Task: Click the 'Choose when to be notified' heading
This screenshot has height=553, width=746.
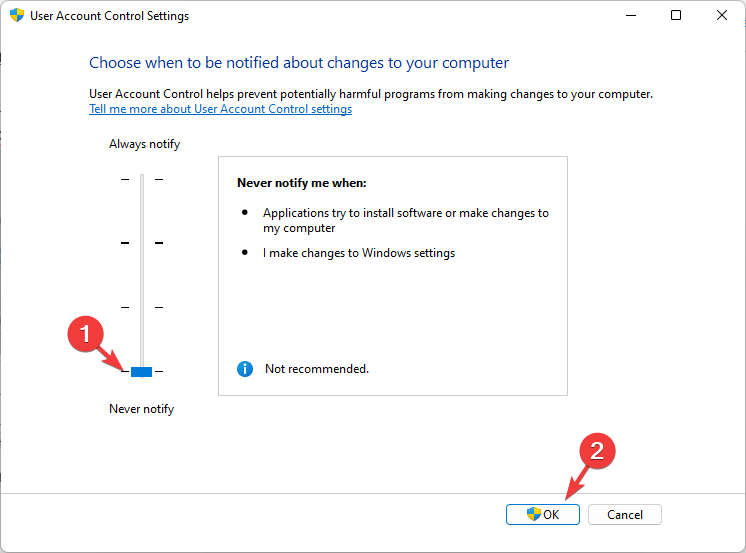Action: click(x=299, y=63)
